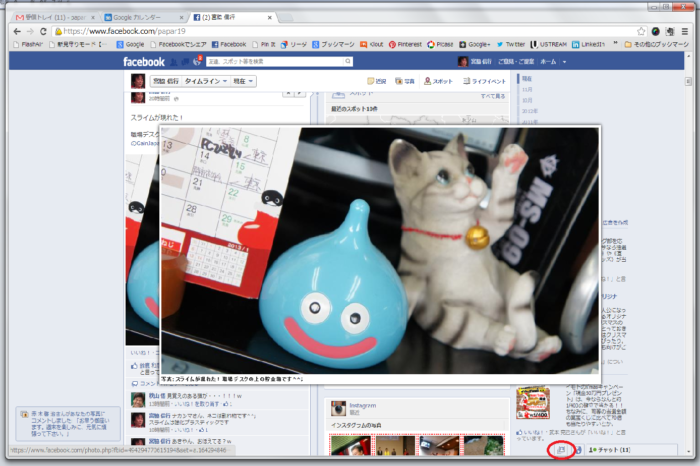Image resolution: width=700 pixels, height=466 pixels.
Task: Open the その他のブックマーク folder
Action: (x=657, y=44)
